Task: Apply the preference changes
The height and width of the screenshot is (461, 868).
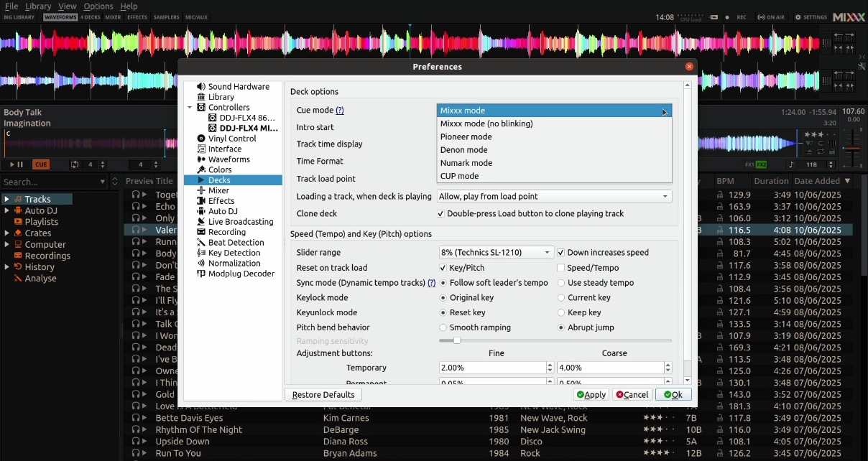Action: (590, 394)
